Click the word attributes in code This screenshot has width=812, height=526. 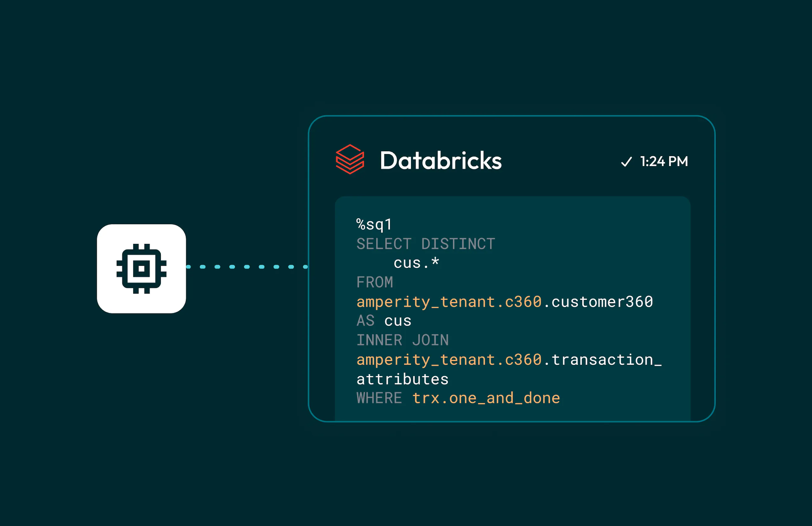click(x=402, y=379)
